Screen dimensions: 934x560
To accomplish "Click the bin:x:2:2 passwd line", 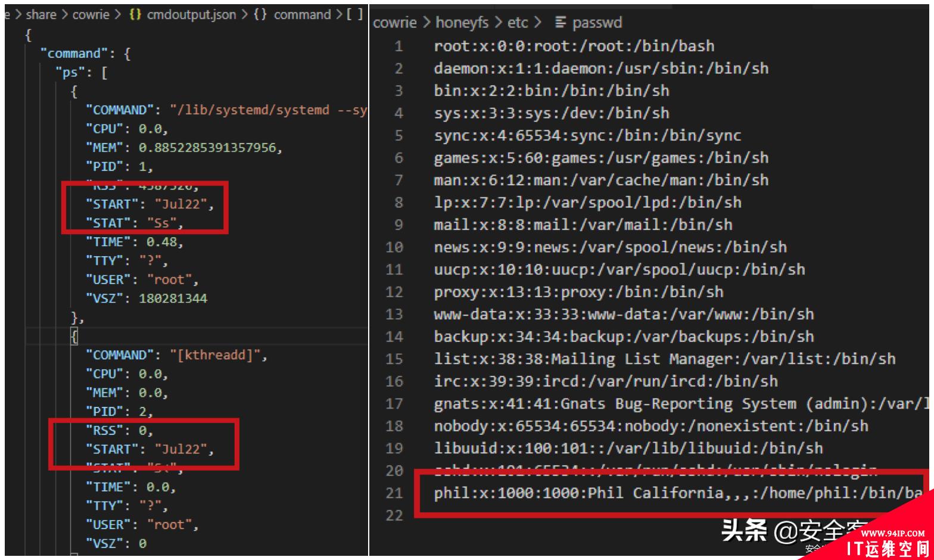I will [552, 91].
